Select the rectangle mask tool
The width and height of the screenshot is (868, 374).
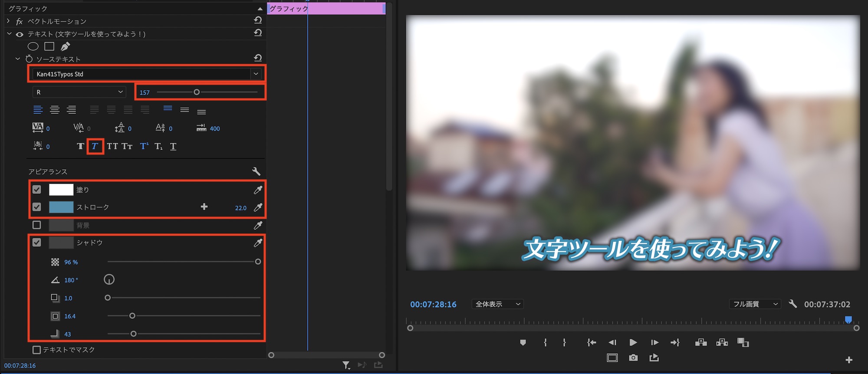(x=49, y=46)
